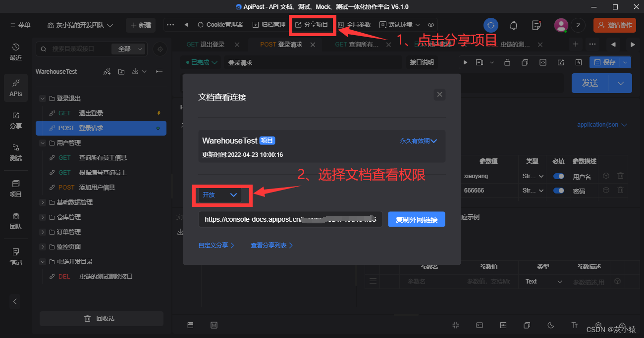Open the 开放 permission dropdown
Image resolution: width=644 pixels, height=338 pixels.
click(220, 195)
